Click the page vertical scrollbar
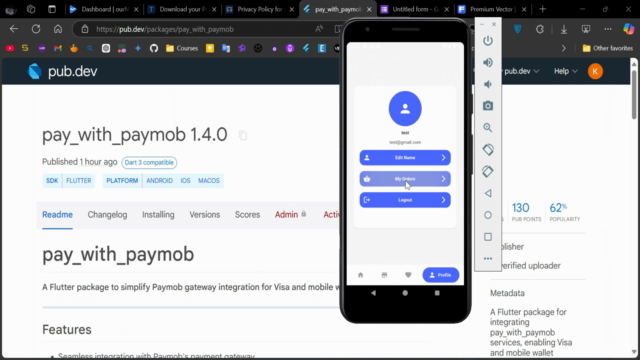 [x=633, y=94]
